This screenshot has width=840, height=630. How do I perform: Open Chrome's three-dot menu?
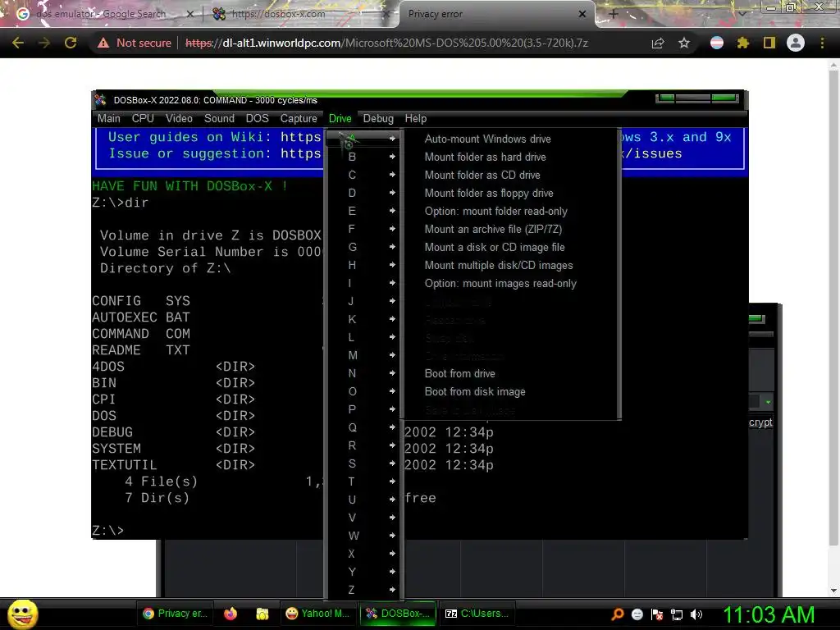(822, 43)
